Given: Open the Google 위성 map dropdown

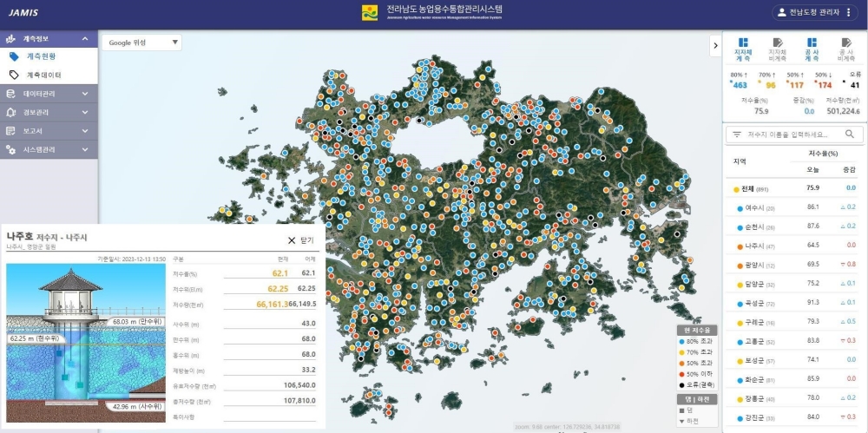Looking at the screenshot, I should pos(141,43).
